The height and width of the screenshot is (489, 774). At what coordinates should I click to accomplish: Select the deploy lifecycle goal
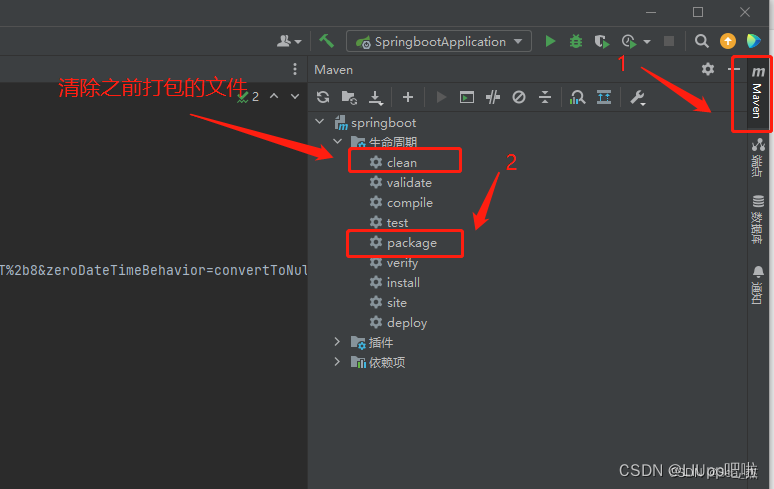[x=398, y=323]
